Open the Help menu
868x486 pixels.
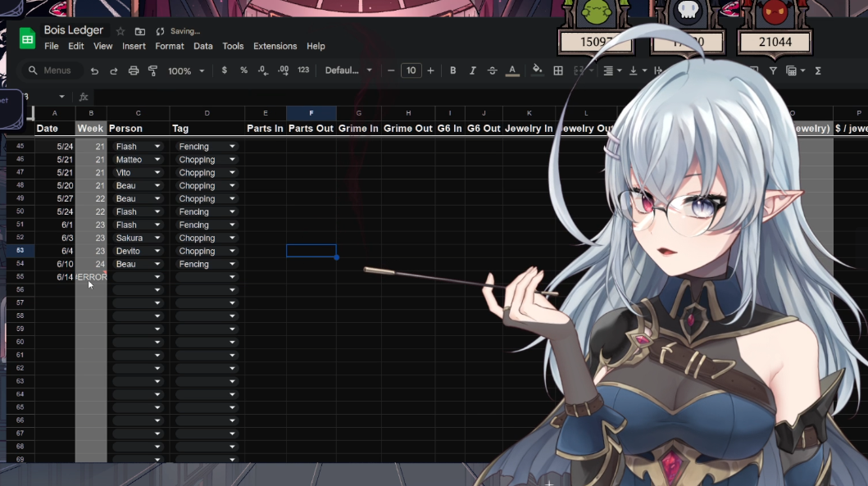(x=316, y=46)
